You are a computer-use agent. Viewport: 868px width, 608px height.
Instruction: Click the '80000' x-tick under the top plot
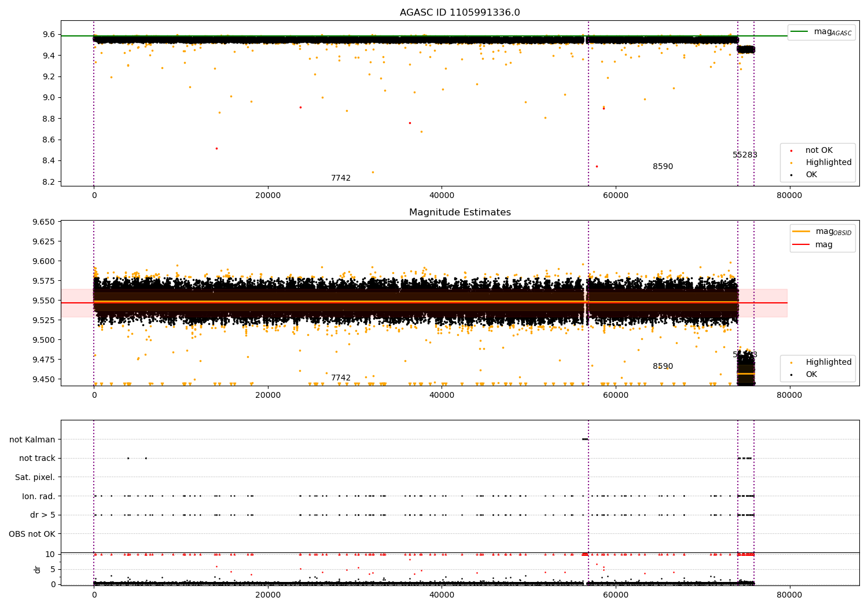point(789,196)
